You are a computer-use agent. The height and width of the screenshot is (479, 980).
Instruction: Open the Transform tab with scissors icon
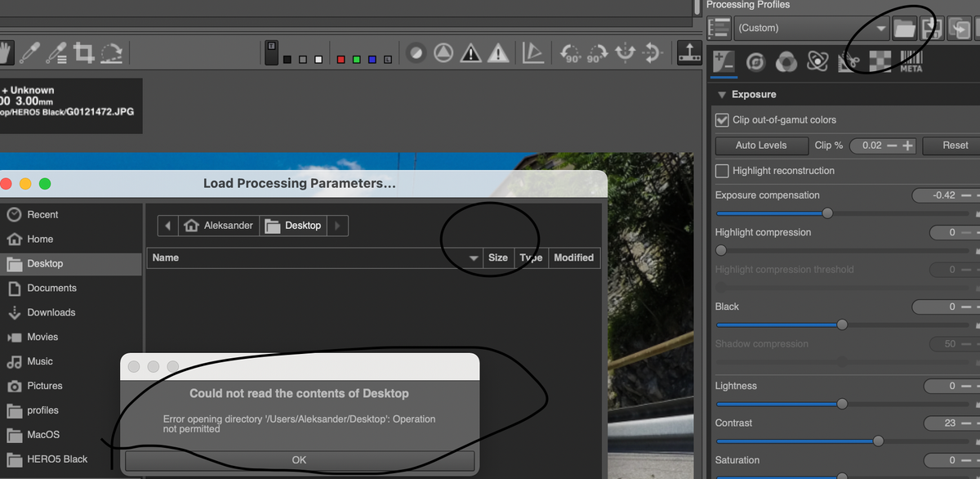849,60
